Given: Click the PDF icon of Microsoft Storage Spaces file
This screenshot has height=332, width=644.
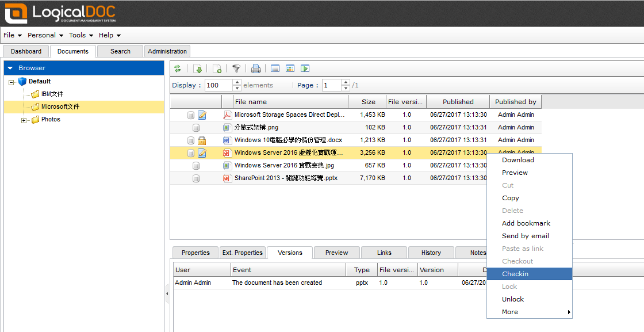Looking at the screenshot, I should coord(227,115).
